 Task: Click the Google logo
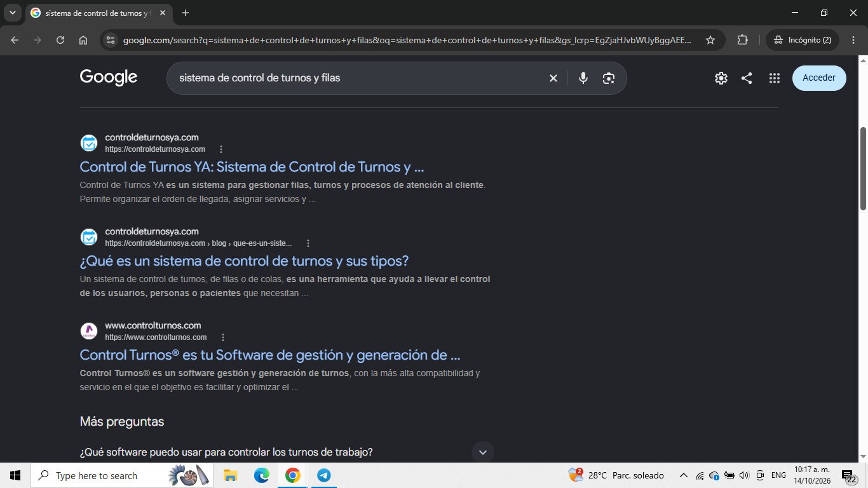click(x=109, y=78)
